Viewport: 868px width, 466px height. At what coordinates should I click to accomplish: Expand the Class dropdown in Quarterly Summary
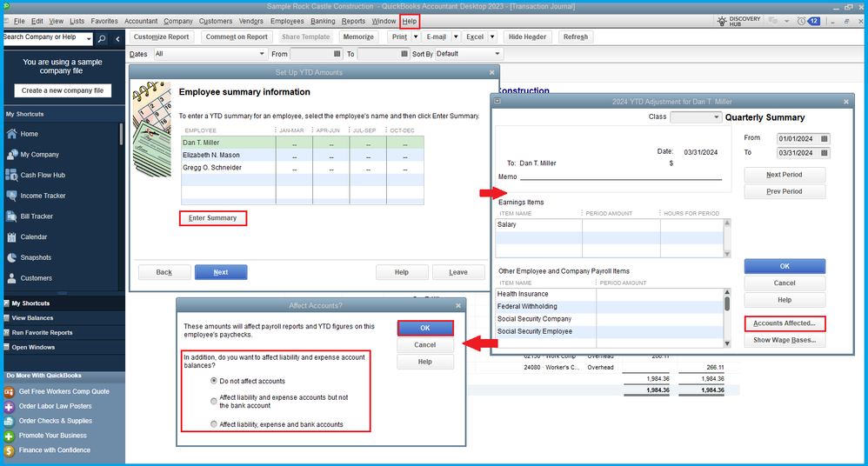[717, 117]
